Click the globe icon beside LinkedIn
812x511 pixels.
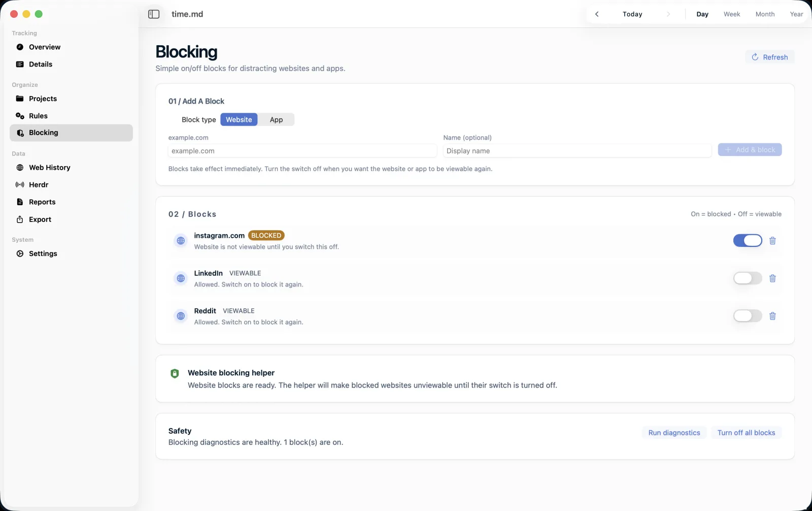[x=181, y=278]
